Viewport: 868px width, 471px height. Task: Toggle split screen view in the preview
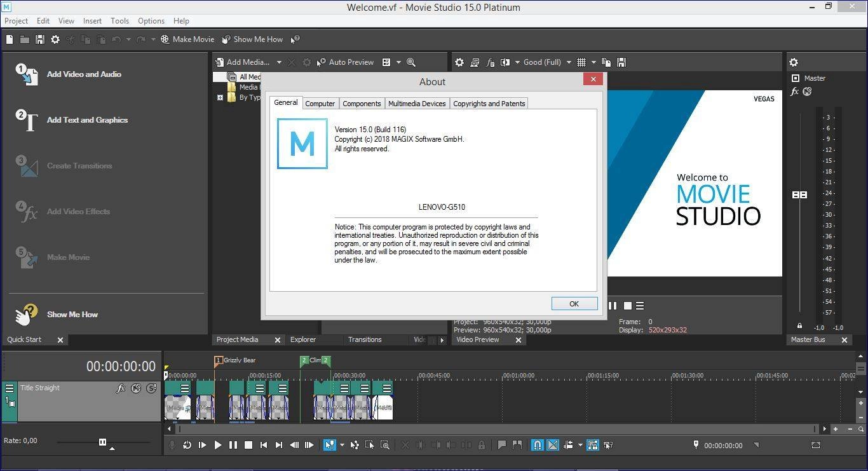[x=505, y=62]
